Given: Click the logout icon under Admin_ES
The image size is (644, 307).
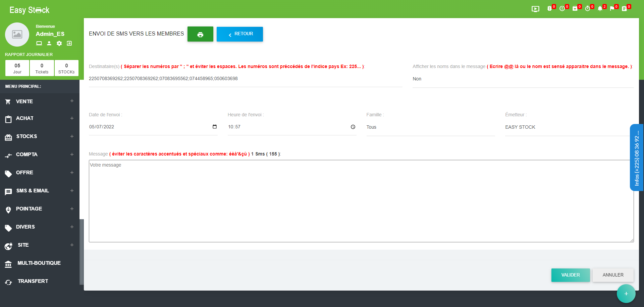Looking at the screenshot, I should [x=69, y=43].
